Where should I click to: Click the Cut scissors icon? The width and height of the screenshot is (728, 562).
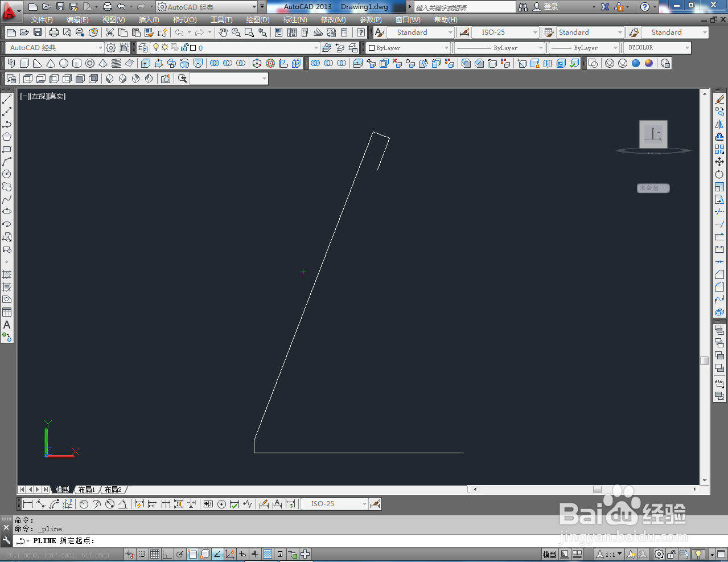110,32
